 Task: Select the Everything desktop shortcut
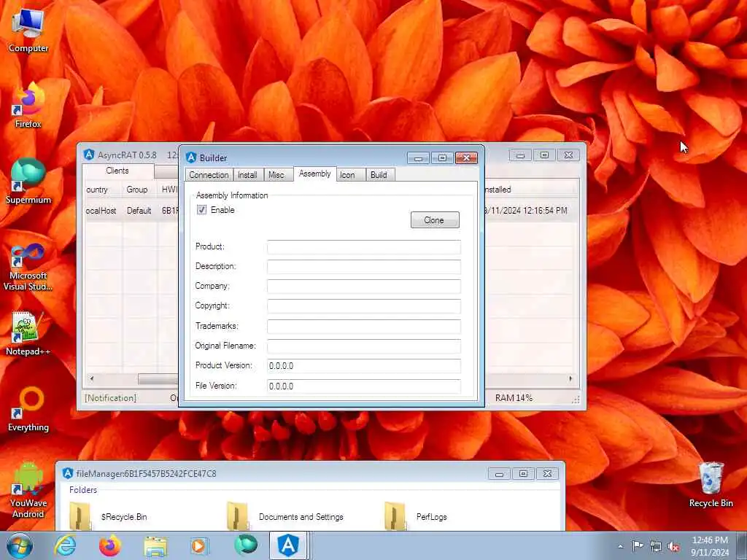28,409
